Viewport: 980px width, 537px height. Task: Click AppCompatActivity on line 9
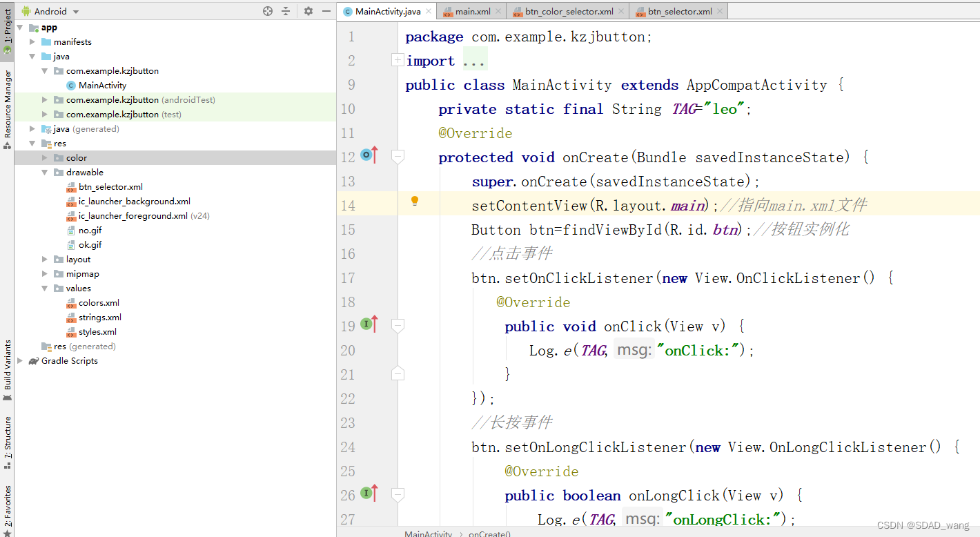(756, 85)
